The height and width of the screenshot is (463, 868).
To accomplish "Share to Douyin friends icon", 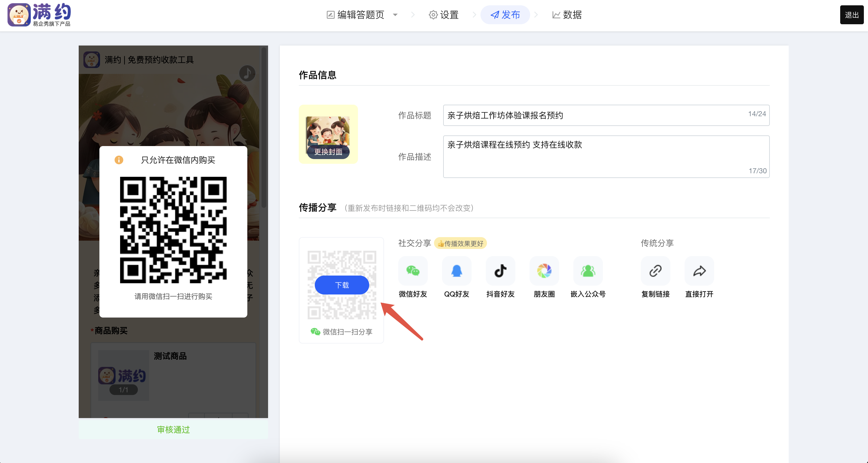I will tap(500, 271).
